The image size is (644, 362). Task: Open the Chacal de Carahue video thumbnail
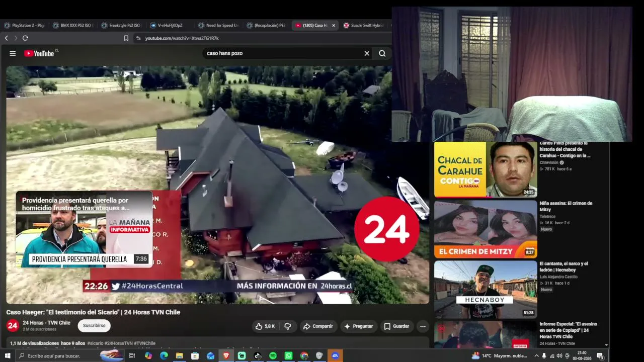tap(486, 169)
